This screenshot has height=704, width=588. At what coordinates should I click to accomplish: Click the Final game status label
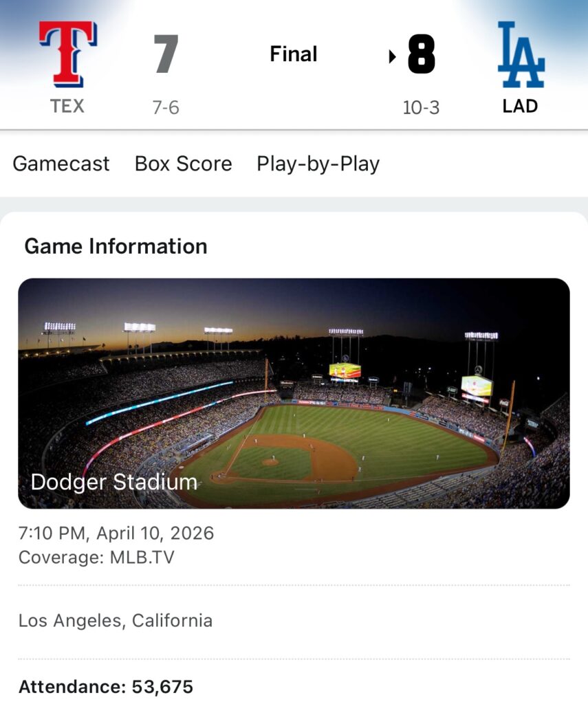pyautogui.click(x=294, y=54)
